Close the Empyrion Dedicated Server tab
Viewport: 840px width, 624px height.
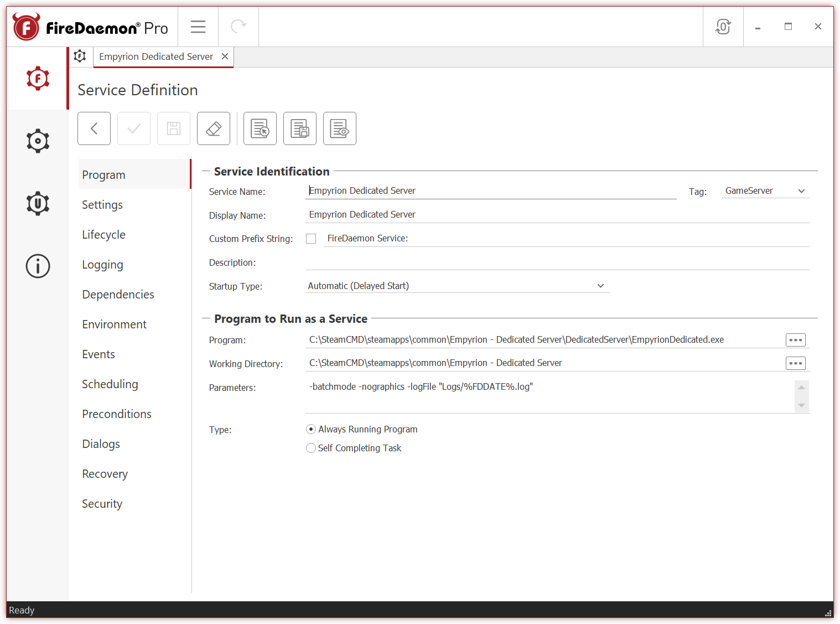225,56
